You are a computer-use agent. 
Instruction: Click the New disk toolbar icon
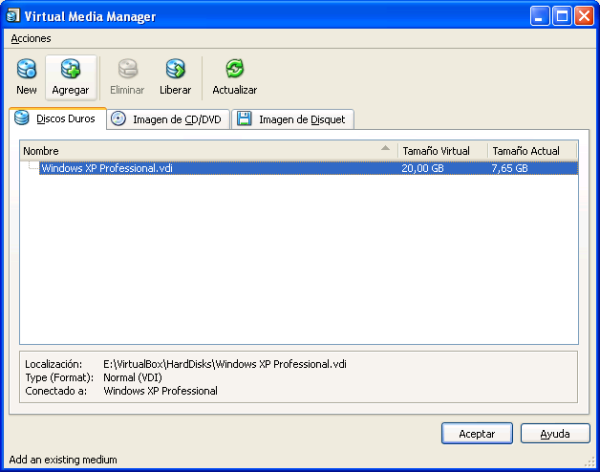pyautogui.click(x=27, y=70)
